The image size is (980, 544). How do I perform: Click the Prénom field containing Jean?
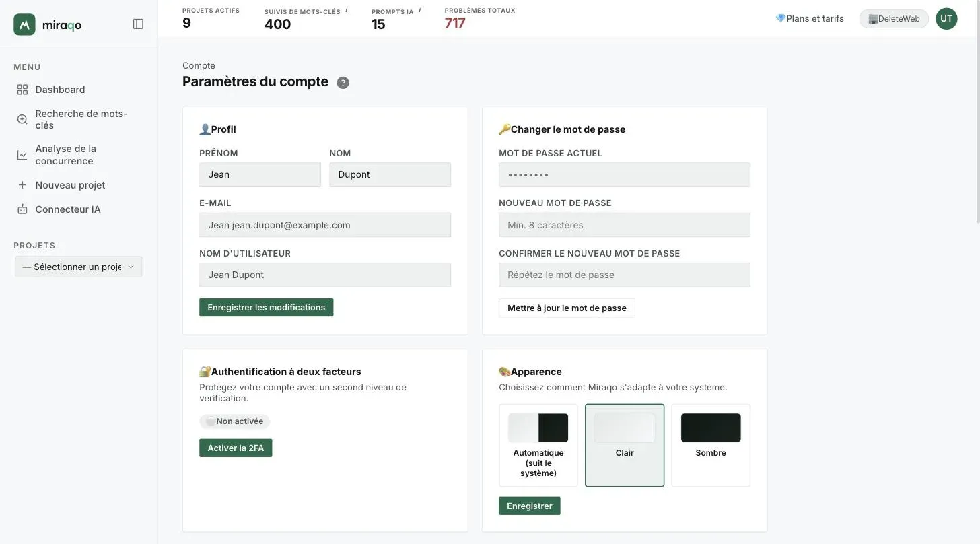tap(260, 174)
